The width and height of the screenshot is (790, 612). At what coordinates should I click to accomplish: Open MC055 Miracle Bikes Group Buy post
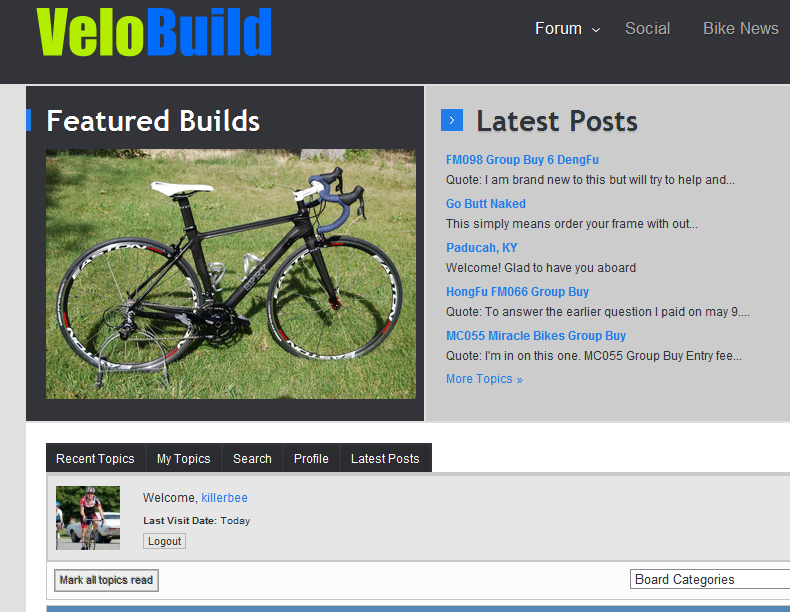[x=536, y=335]
